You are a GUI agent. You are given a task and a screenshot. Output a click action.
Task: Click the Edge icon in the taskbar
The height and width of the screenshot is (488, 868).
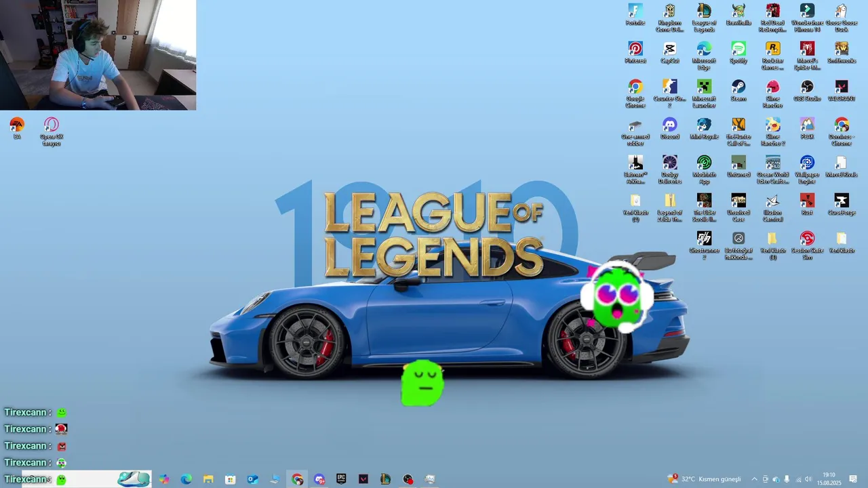tap(186, 479)
